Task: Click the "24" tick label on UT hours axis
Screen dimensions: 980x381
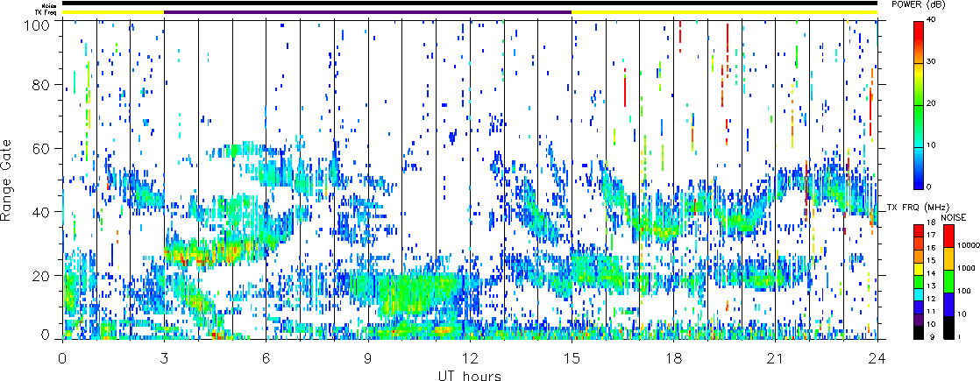Action: (877, 357)
